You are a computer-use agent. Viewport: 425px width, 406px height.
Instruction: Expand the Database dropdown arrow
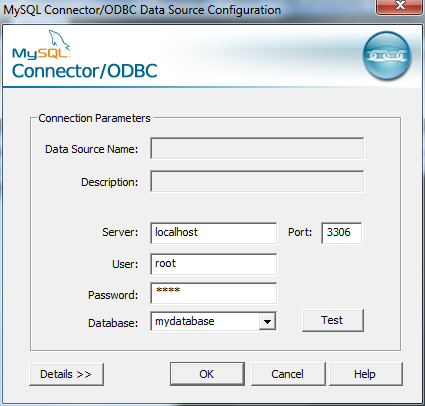tap(267, 321)
